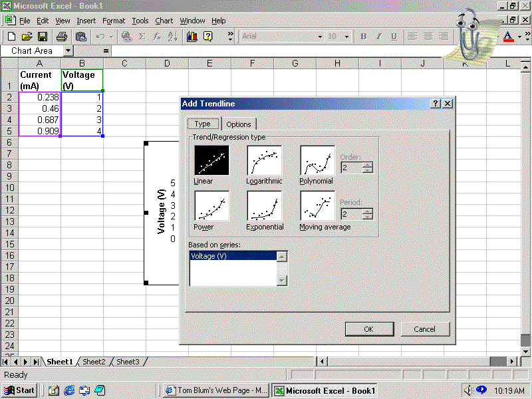Switch to the Sheet3 tab
The width and height of the screenshot is (532, 399).
click(128, 362)
